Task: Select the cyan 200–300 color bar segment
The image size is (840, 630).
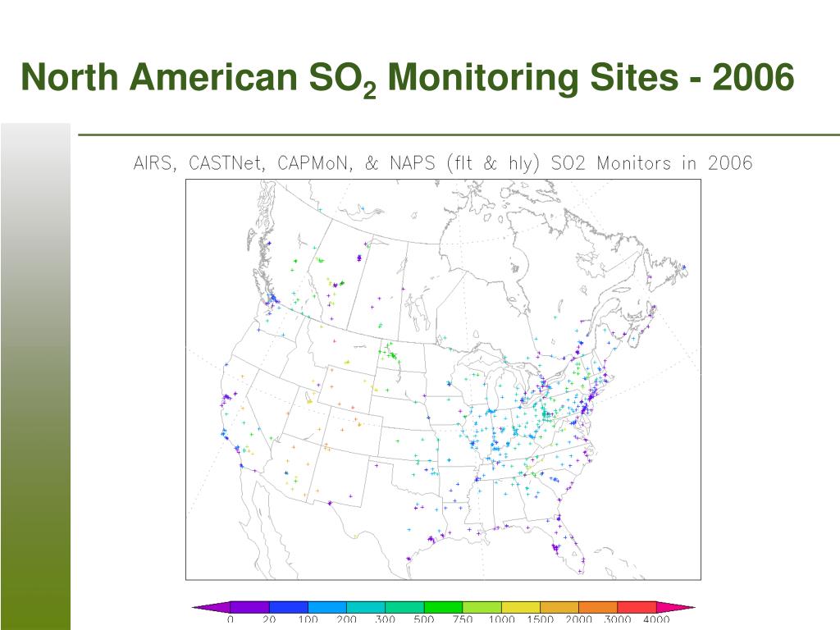Action: coord(366,607)
